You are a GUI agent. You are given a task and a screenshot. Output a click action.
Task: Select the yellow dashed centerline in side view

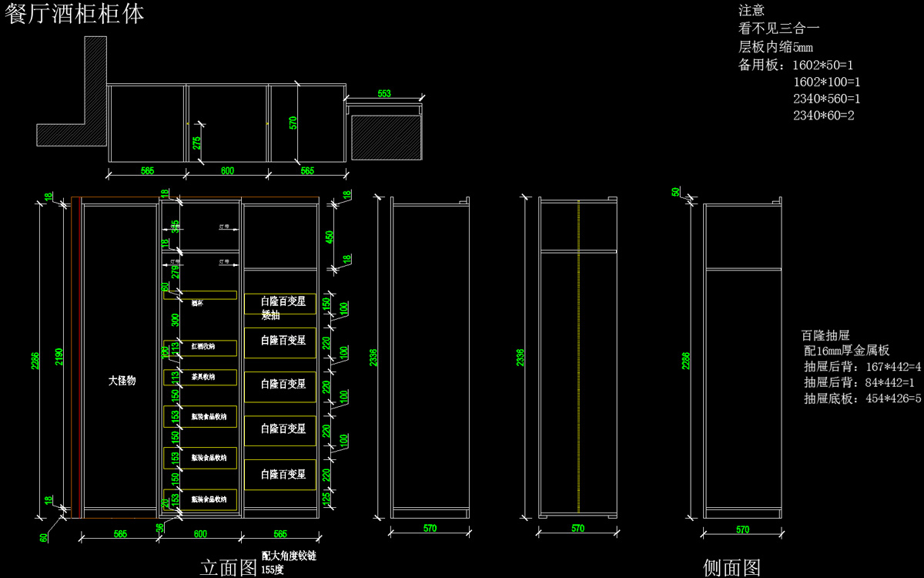(x=578, y=355)
